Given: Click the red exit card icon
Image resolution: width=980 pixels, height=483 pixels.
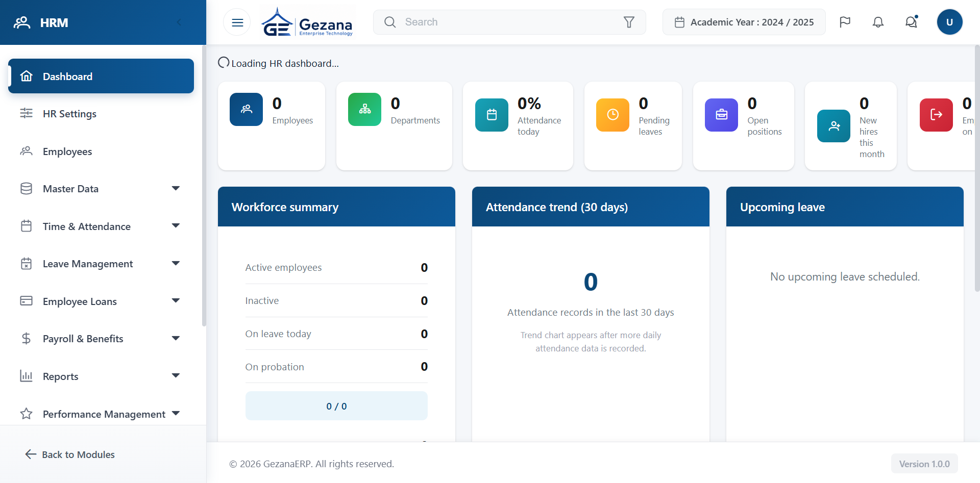Looking at the screenshot, I should click(936, 115).
